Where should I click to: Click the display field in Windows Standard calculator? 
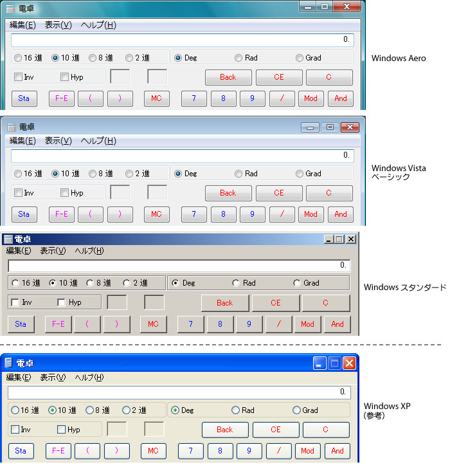click(179, 266)
